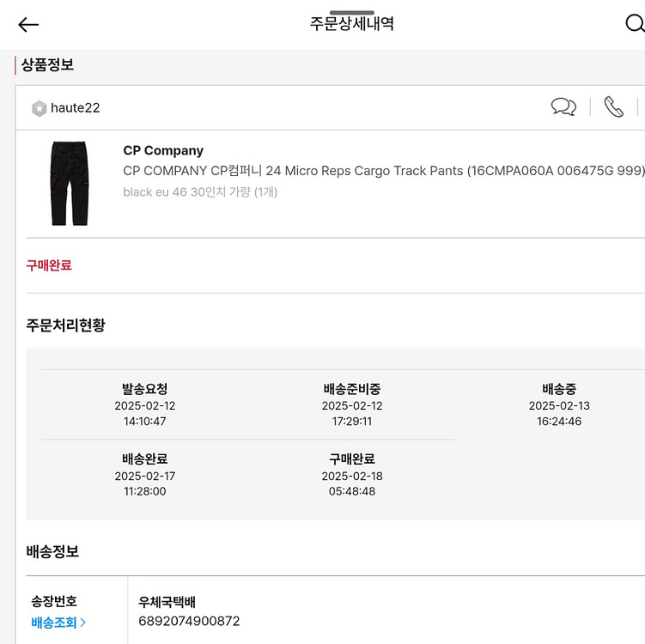Screen dimensions: 645x644
Task: Click the 송장번호 label
Action: [54, 601]
